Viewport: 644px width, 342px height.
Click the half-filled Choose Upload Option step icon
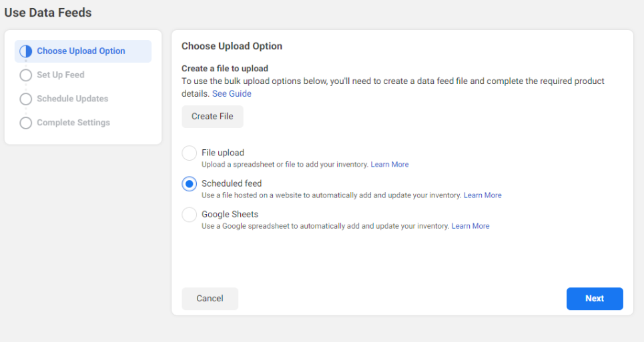click(26, 51)
